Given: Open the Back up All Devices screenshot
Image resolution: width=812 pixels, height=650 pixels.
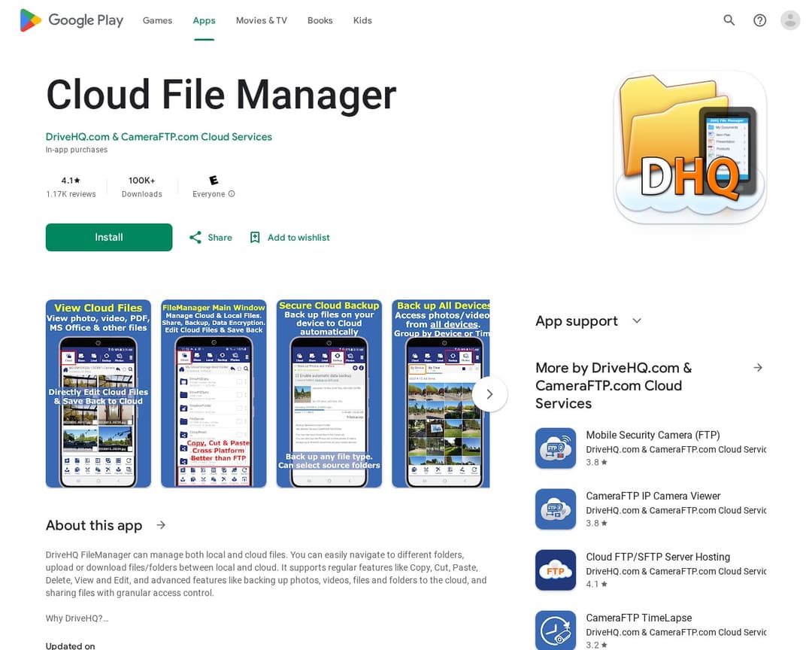Looking at the screenshot, I should tap(441, 393).
